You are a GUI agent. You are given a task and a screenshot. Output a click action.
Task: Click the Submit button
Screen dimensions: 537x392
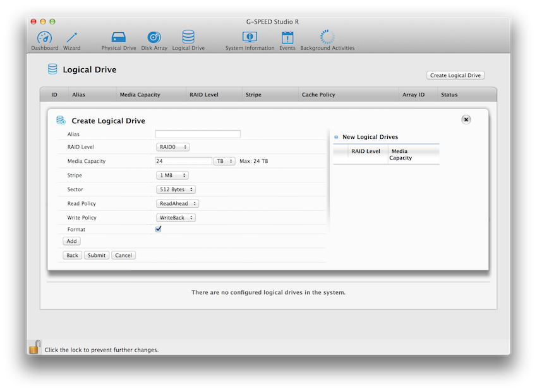pos(97,255)
